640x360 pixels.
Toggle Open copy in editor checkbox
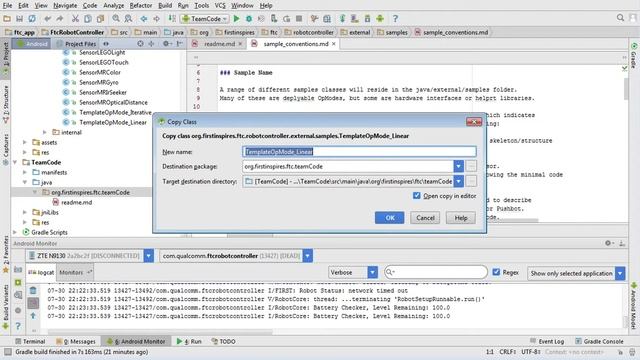pyautogui.click(x=416, y=196)
